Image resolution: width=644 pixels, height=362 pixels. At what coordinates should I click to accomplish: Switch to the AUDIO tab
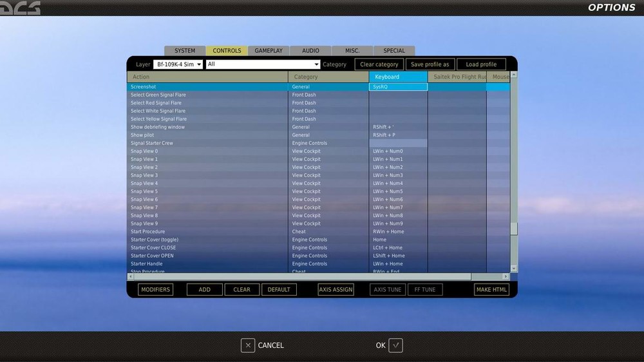coord(310,50)
